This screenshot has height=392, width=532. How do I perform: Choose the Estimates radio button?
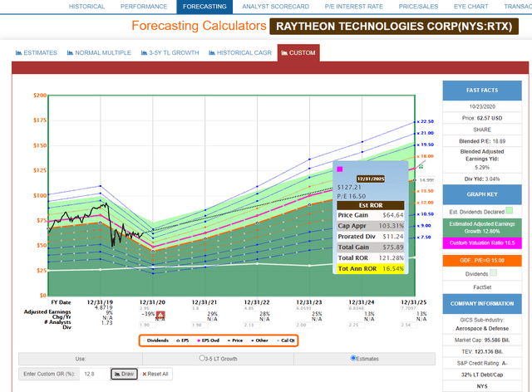coord(353,358)
